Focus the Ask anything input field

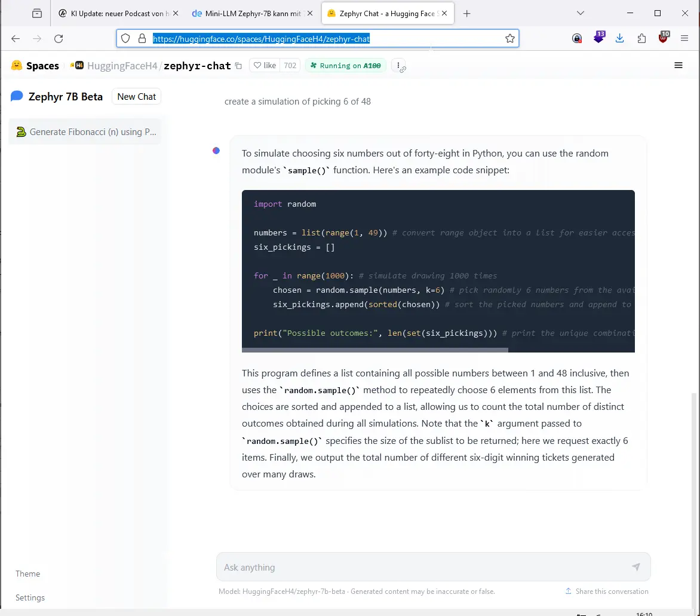coord(424,567)
